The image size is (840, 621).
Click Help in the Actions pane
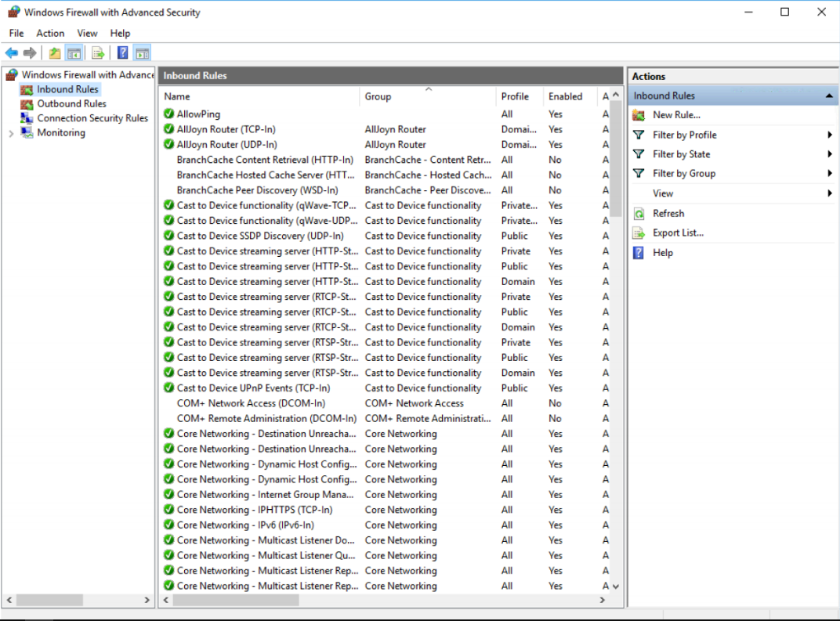tap(663, 253)
